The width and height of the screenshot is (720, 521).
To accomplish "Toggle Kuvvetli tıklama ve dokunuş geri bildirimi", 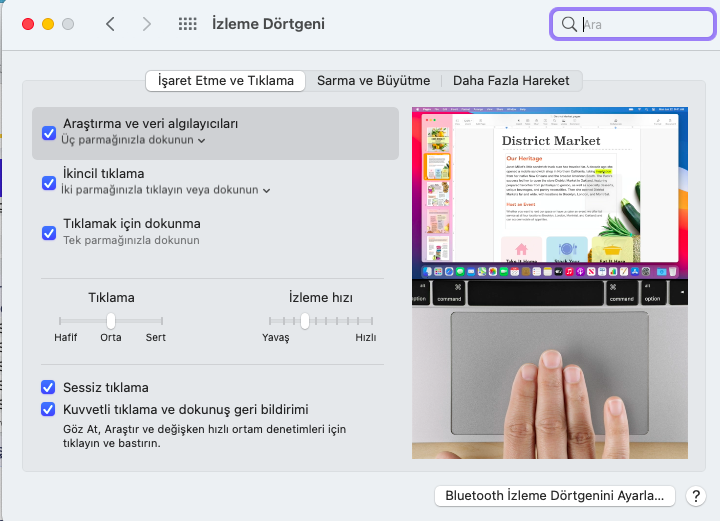I will 49,409.
